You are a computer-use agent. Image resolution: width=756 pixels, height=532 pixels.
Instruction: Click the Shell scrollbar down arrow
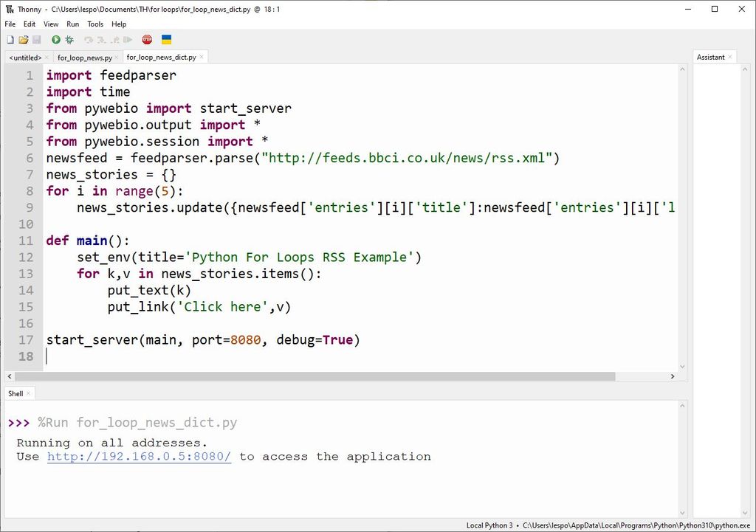682,513
